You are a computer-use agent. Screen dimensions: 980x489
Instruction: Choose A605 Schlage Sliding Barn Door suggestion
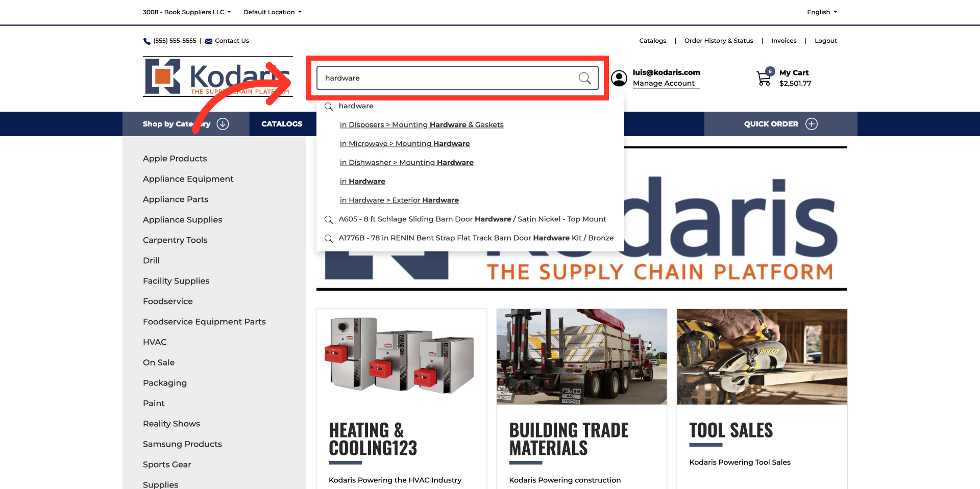click(x=472, y=219)
